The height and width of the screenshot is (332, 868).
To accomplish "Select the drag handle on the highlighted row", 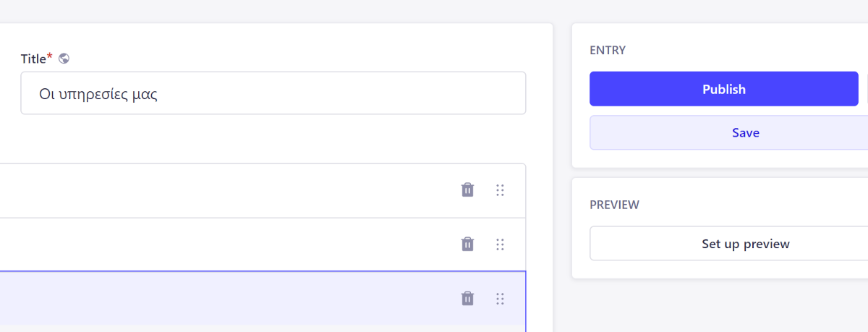I will 500,299.
